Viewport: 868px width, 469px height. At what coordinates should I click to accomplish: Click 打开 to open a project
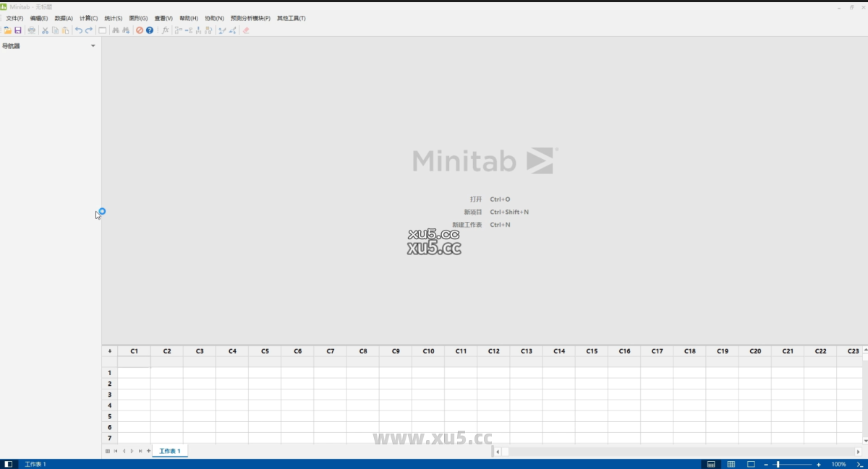point(475,199)
